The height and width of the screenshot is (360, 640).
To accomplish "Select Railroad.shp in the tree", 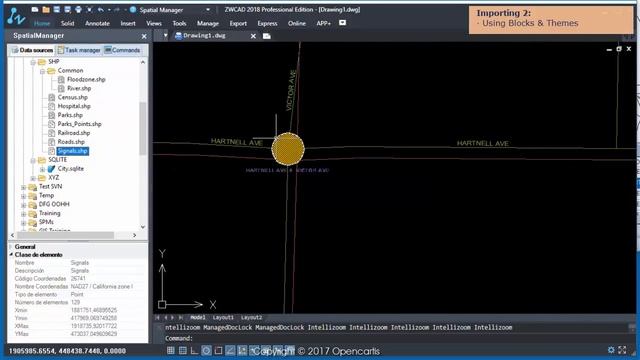I will coord(73,133).
